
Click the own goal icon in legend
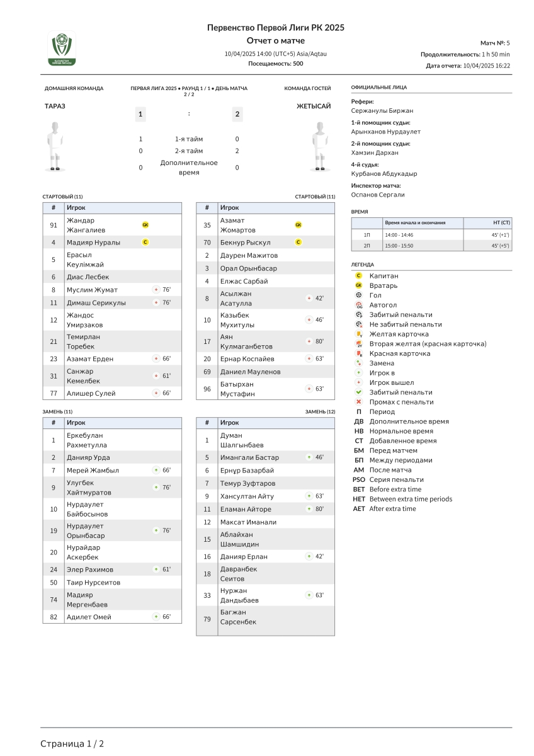click(359, 305)
